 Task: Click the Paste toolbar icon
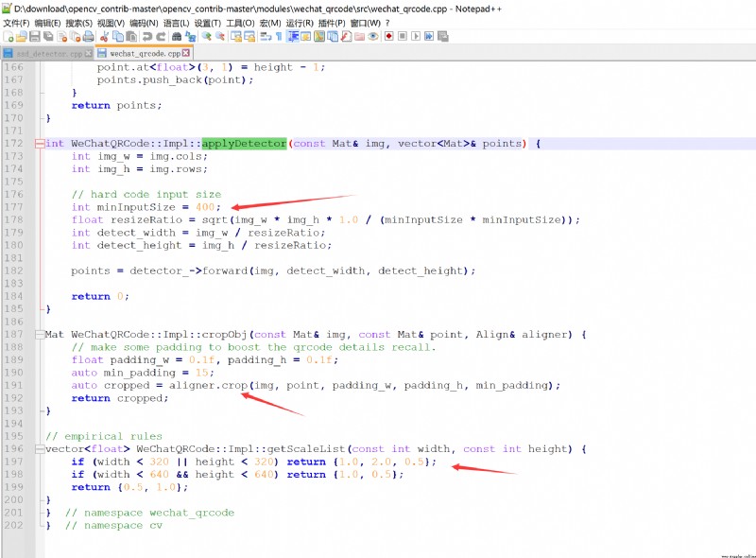131,37
